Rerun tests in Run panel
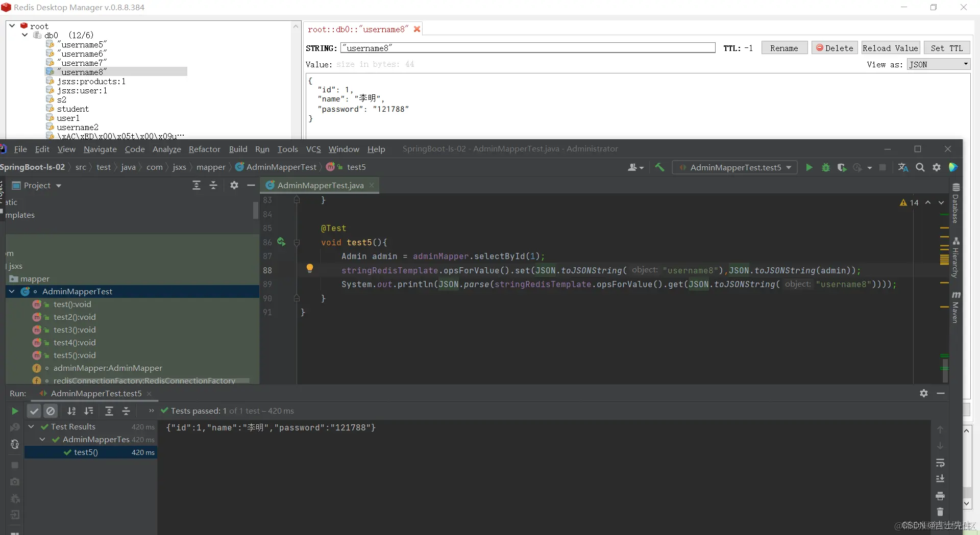This screenshot has width=980, height=535. click(x=15, y=411)
